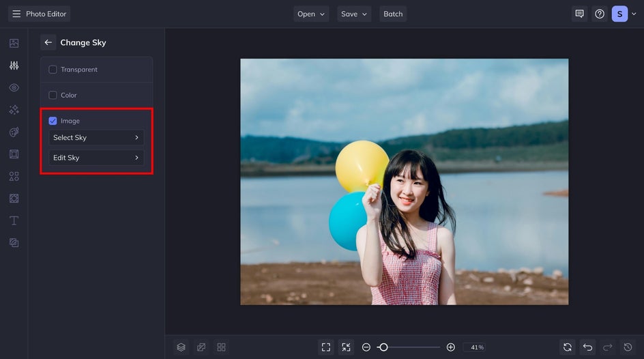
Task: Select the Text tool in sidebar
Action: tap(14, 220)
